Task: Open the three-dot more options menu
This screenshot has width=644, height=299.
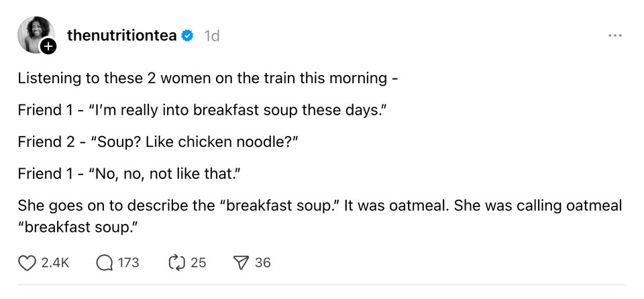Action: tap(614, 36)
